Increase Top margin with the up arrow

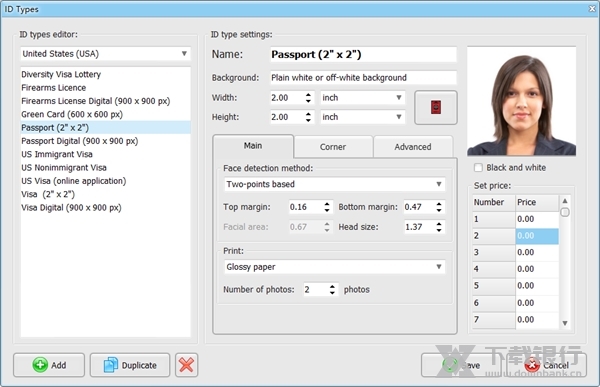(327, 204)
